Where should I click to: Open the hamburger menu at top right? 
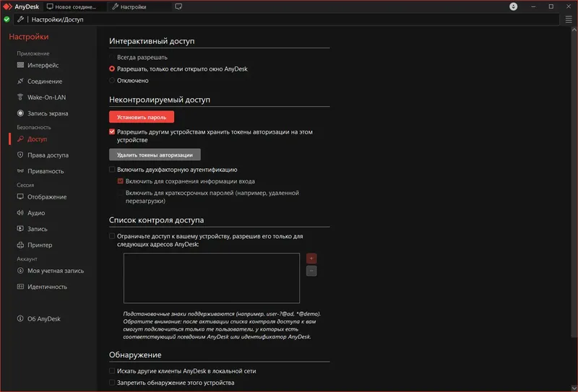pos(569,19)
